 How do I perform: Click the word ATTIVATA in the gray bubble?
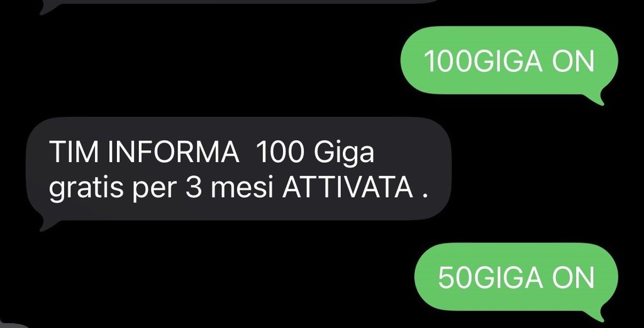click(347, 189)
